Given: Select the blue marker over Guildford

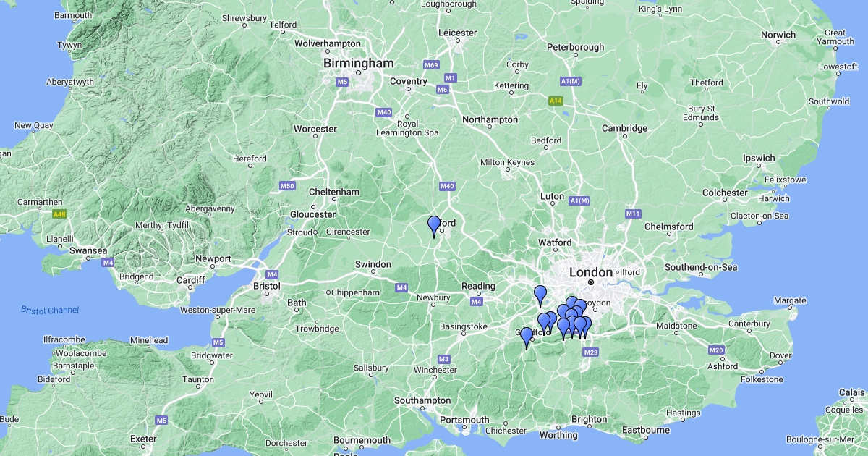Looking at the screenshot, I should point(527,338).
